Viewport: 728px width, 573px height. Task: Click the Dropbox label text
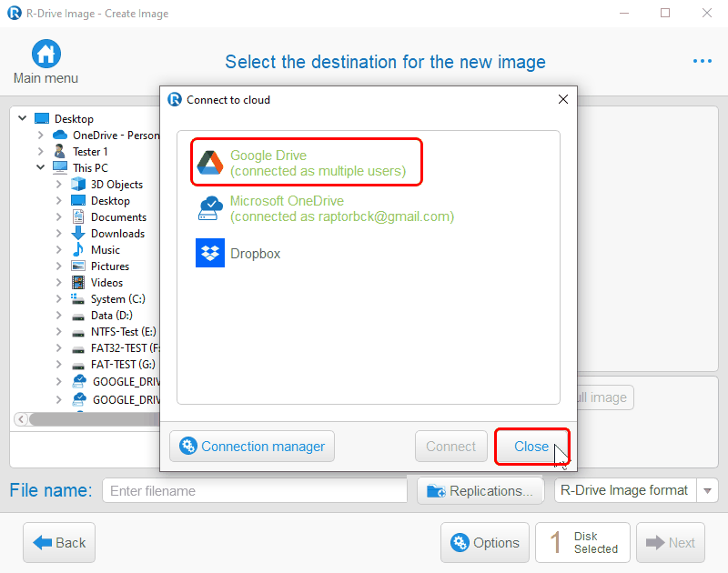[x=256, y=254]
